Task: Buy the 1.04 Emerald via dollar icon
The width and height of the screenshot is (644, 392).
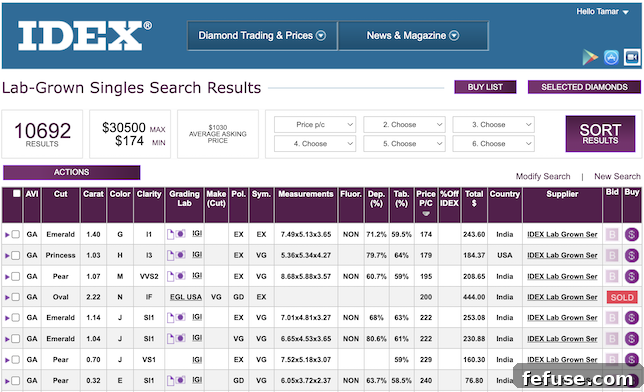Action: point(632,339)
